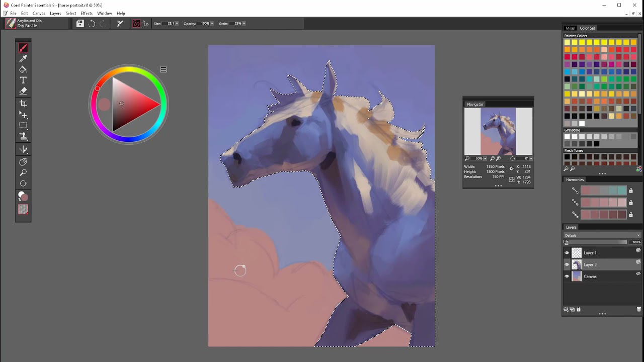
Task: Open the Canvas menu
Action: point(39,13)
